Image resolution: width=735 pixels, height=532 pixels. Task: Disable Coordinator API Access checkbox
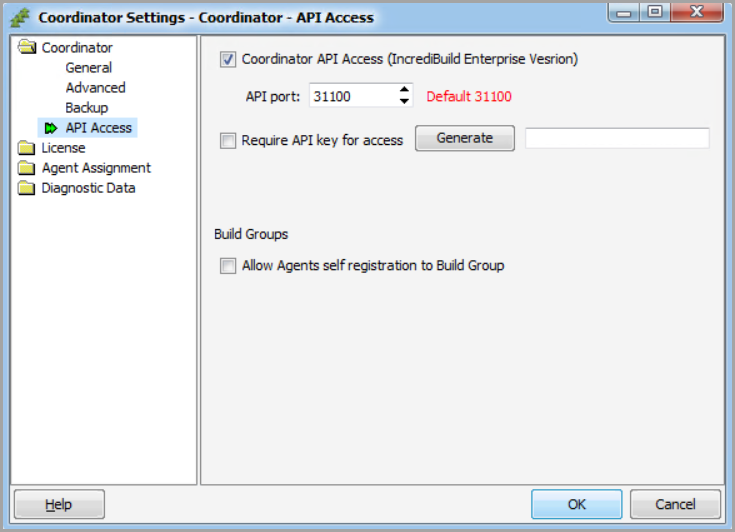tap(228, 59)
